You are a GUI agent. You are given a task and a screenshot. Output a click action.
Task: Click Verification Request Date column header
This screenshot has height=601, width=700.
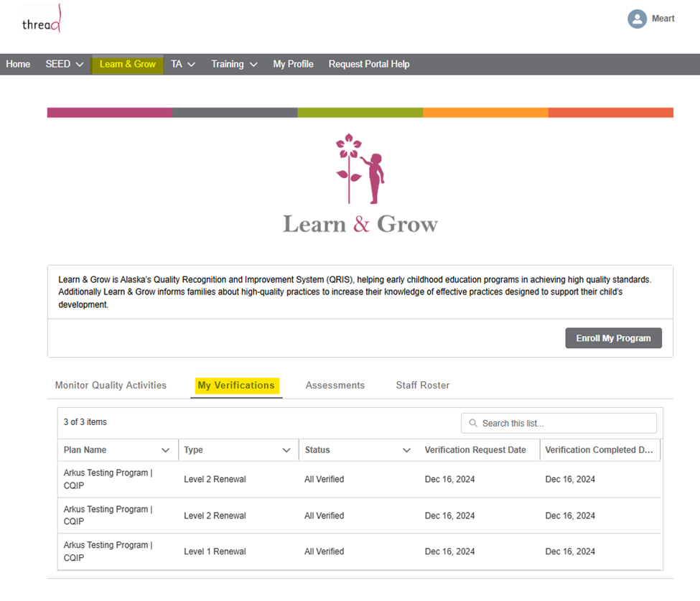[475, 450]
